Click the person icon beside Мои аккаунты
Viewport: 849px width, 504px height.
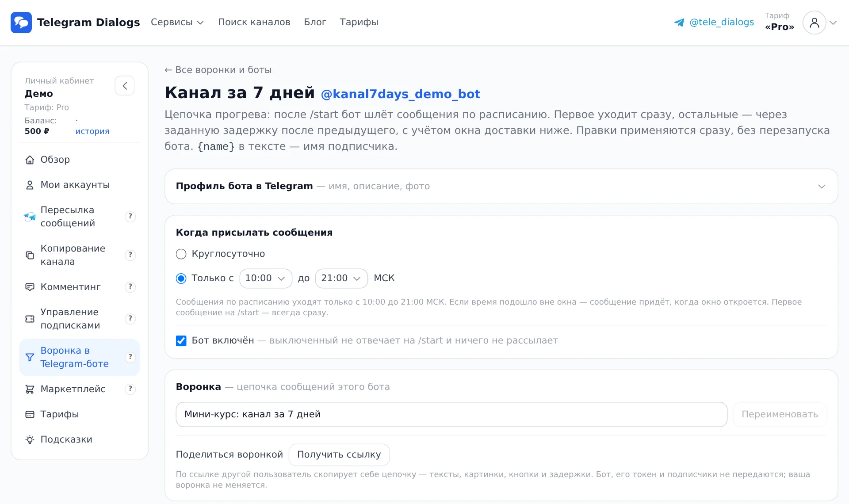pos(30,185)
